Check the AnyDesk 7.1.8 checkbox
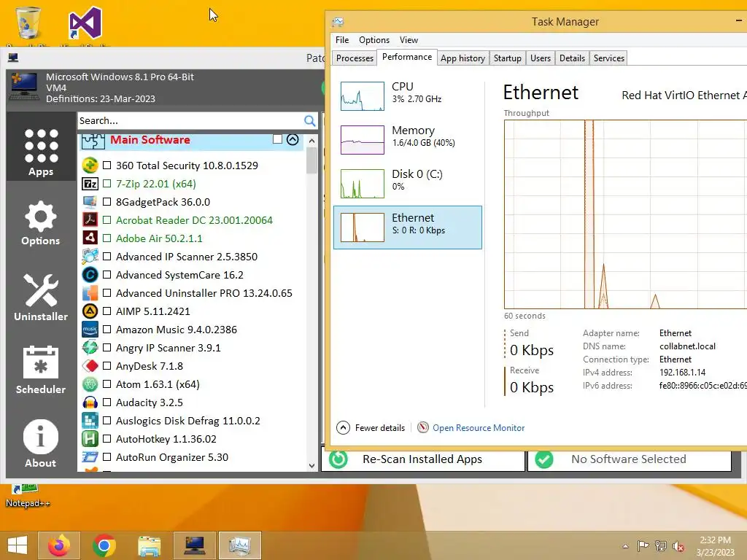 tap(107, 366)
